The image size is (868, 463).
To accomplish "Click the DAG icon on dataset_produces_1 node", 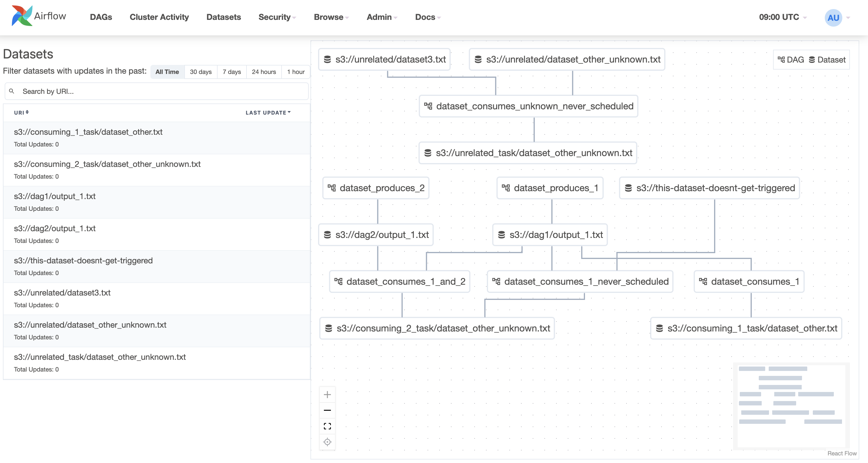I will click(x=506, y=188).
